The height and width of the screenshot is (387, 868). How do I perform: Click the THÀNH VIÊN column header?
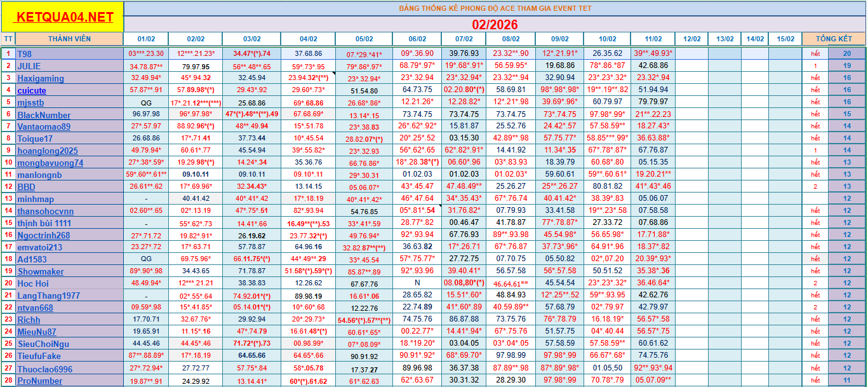pos(69,39)
